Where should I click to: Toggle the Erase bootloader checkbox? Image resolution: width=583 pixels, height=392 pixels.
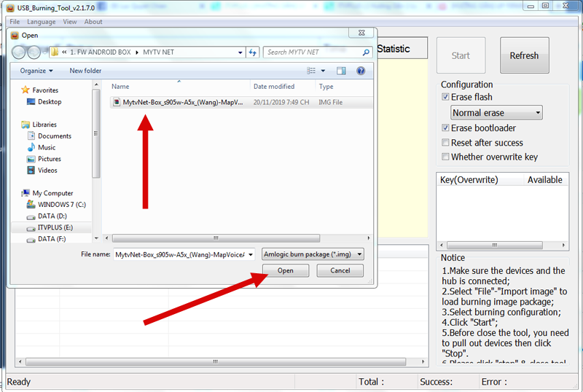tap(445, 128)
